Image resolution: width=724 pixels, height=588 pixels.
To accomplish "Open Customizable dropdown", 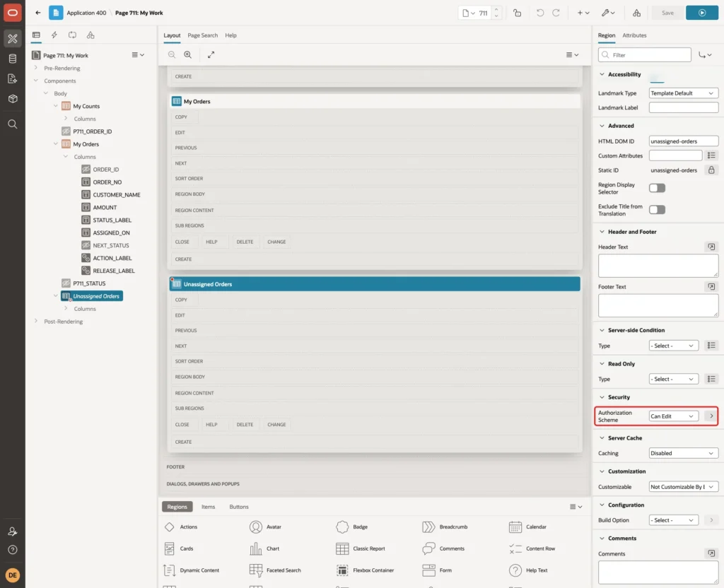I will [684, 487].
